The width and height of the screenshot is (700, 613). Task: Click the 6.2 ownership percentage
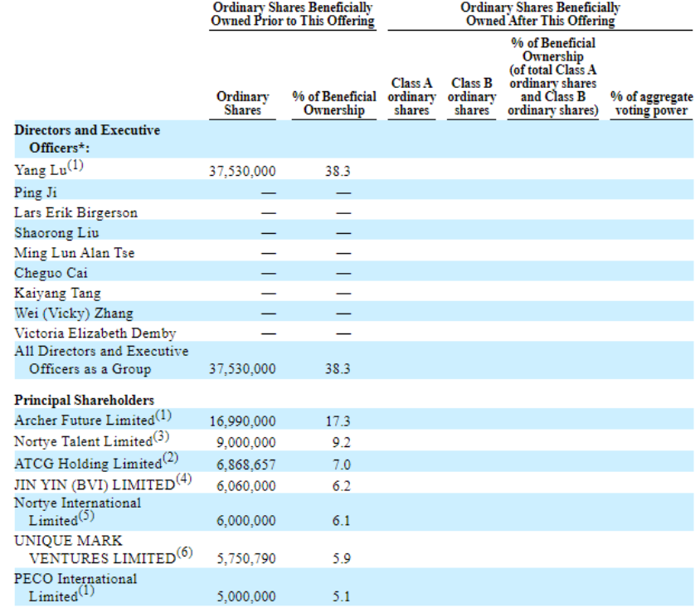click(x=341, y=485)
